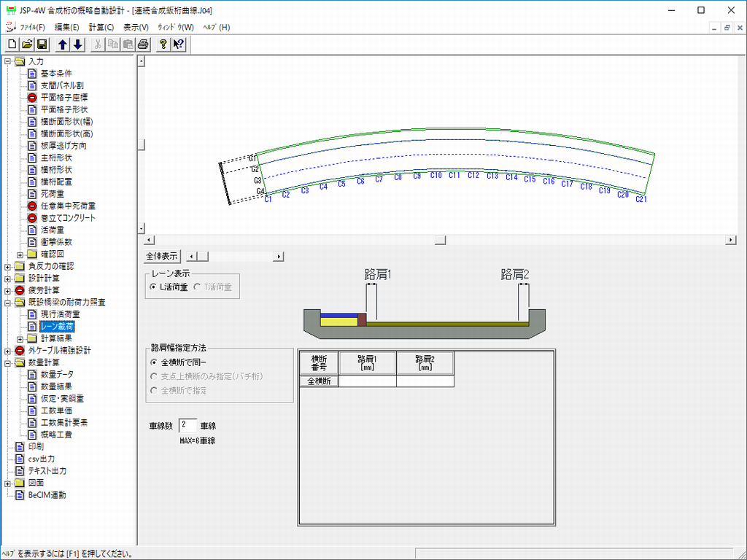Select the L活荷重 radio button
This screenshot has height=560, width=747.
click(x=152, y=287)
